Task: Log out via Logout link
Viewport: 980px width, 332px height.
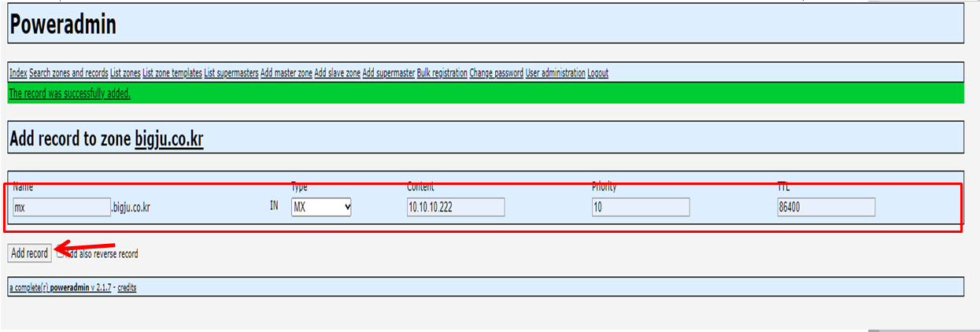Action: coord(597,73)
